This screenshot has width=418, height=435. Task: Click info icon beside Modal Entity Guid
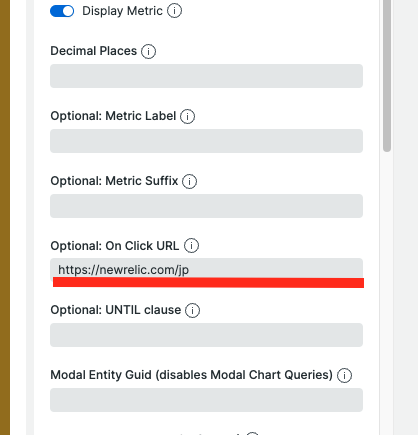tap(344, 375)
